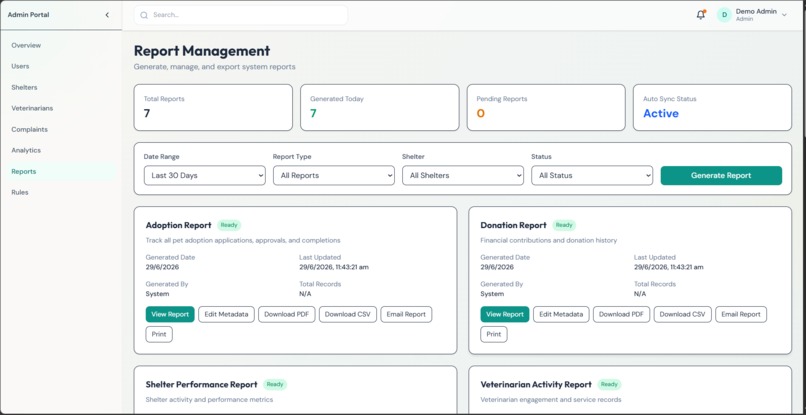Click the Generated Today stat card
This screenshot has height=415, width=806.
pyautogui.click(x=379, y=107)
